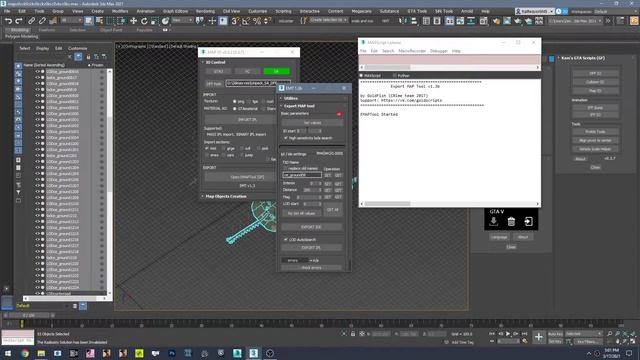Expand the Utilities rollout in EMT
The height and width of the screenshot is (360, 640).
[291, 98]
